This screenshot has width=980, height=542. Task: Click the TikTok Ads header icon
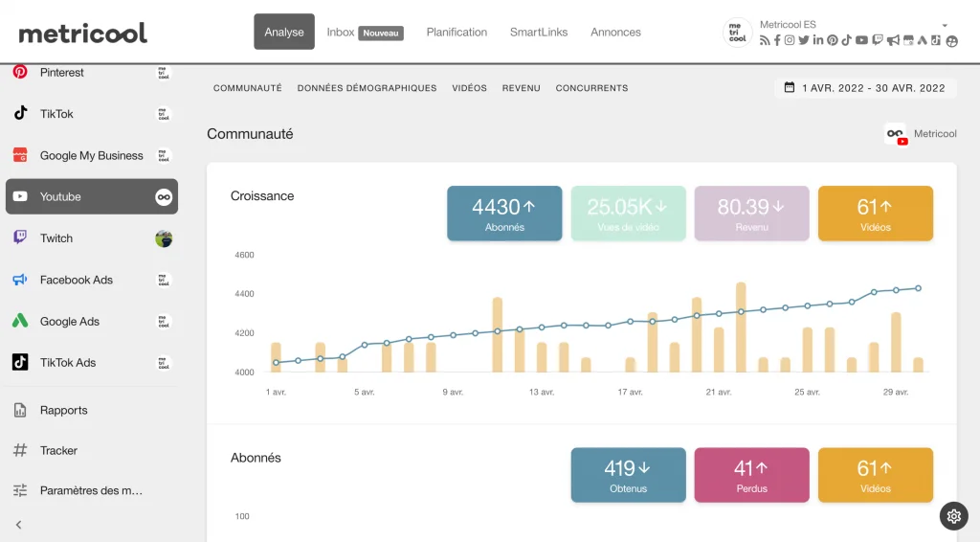point(936,40)
